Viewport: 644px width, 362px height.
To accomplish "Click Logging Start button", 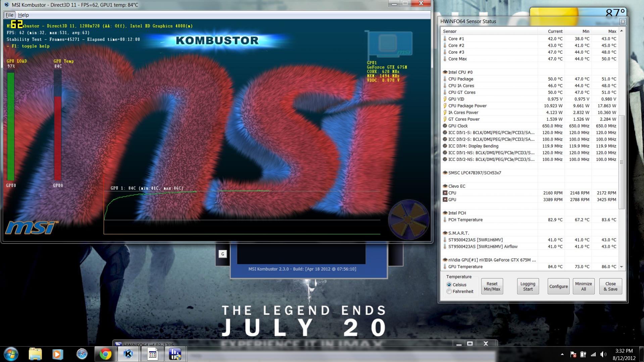I will point(528,286).
